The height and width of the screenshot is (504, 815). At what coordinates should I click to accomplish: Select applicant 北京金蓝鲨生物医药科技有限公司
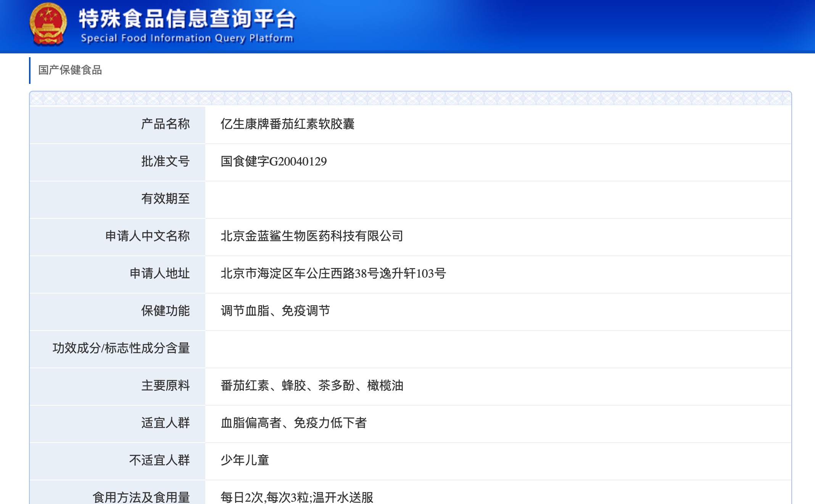tap(312, 236)
